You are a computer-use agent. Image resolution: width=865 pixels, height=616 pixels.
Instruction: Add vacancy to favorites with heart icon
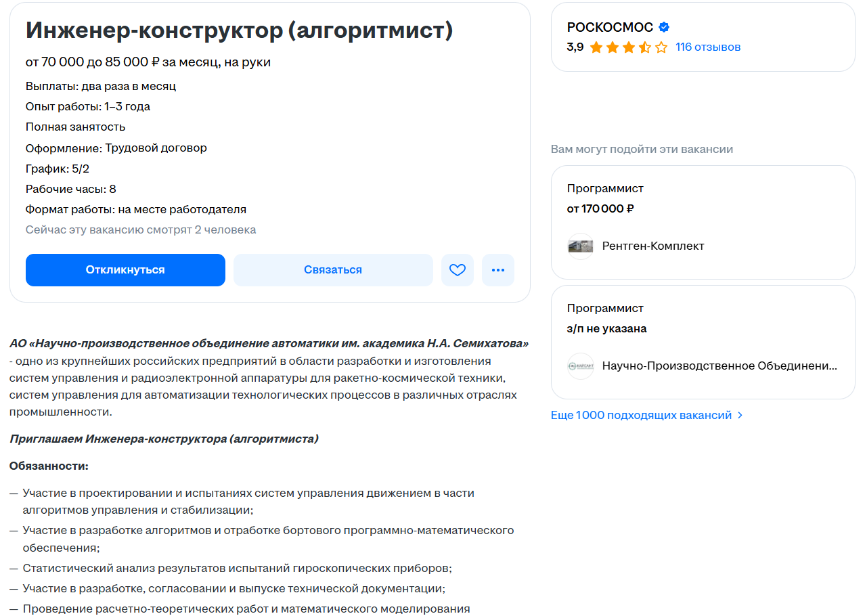pyautogui.click(x=458, y=270)
